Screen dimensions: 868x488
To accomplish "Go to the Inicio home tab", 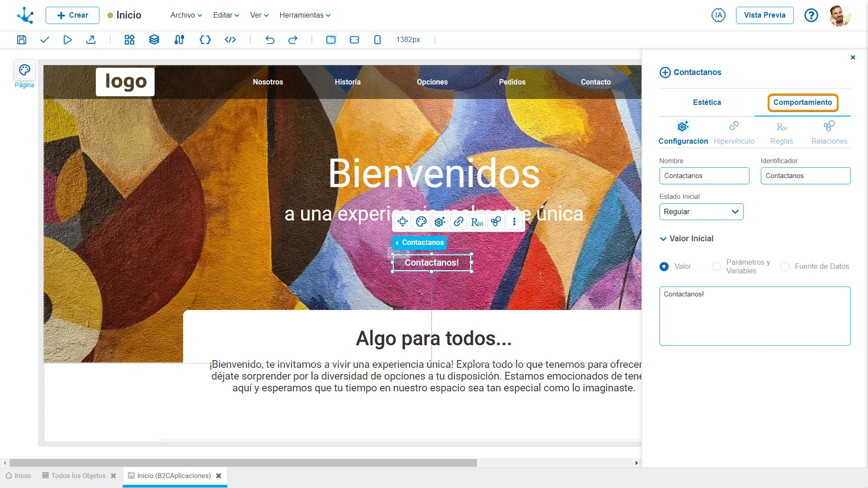I will coord(19,476).
